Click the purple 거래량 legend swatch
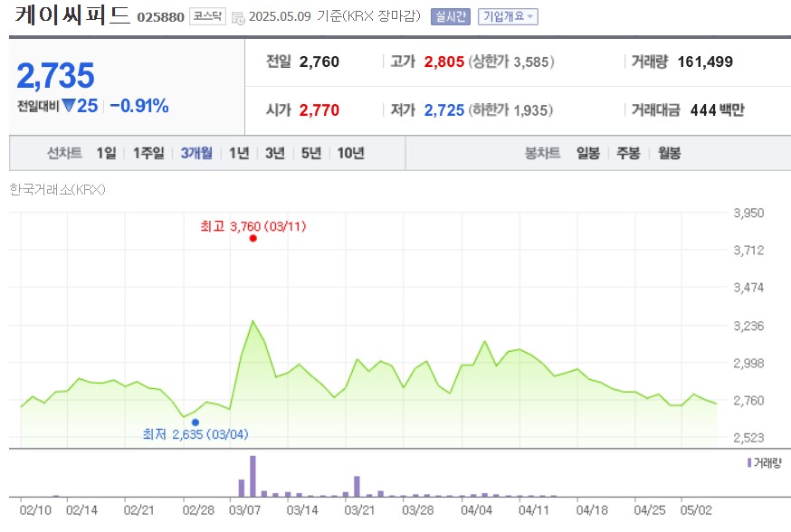This screenshot has height=532, width=791. (x=749, y=462)
